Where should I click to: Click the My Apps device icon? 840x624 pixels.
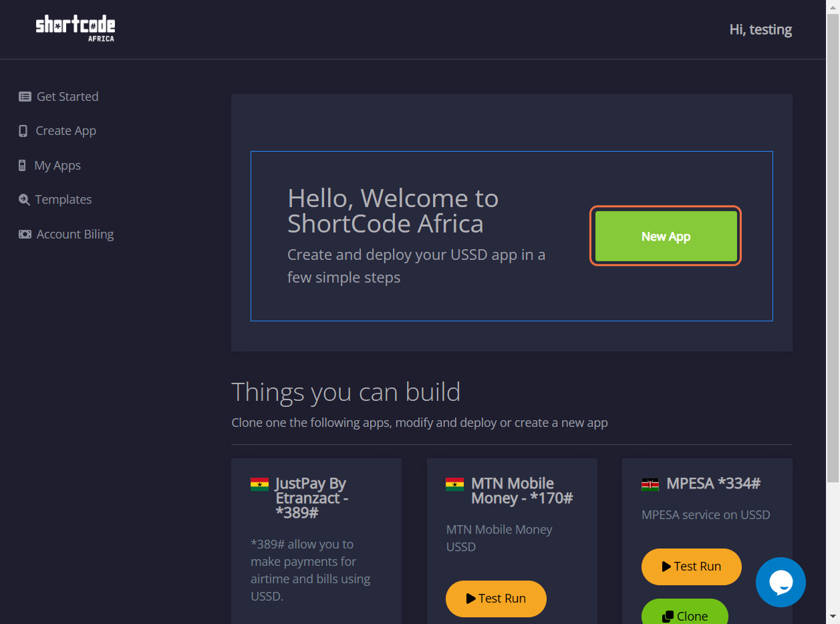pyautogui.click(x=22, y=166)
